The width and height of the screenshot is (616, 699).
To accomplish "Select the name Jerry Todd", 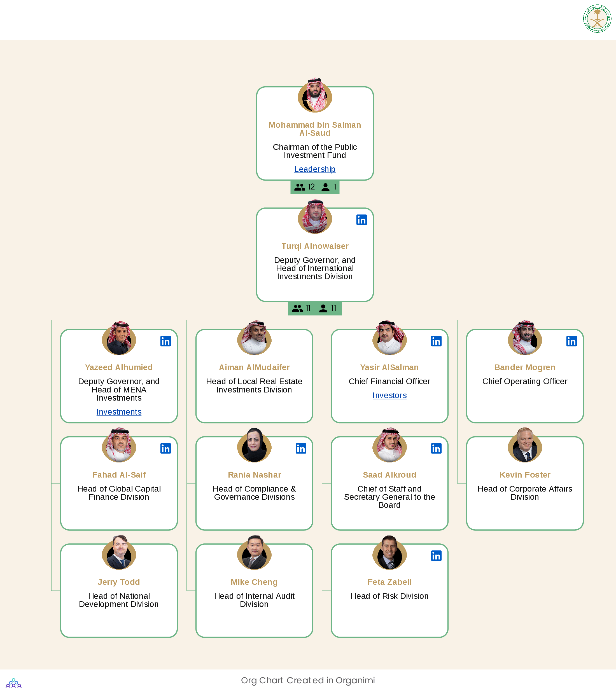I will pyautogui.click(x=119, y=582).
